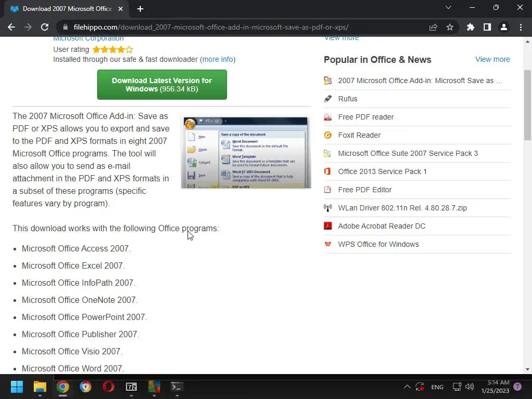Viewport: 532px width, 399px height.
Task: Open the terminal app on taskbar
Action: pyautogui.click(x=177, y=387)
